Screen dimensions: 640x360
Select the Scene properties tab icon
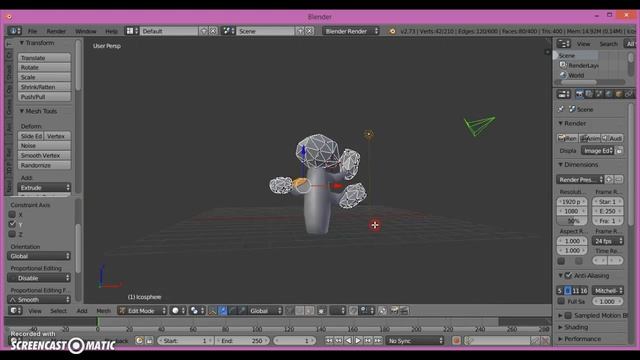[x=599, y=94]
